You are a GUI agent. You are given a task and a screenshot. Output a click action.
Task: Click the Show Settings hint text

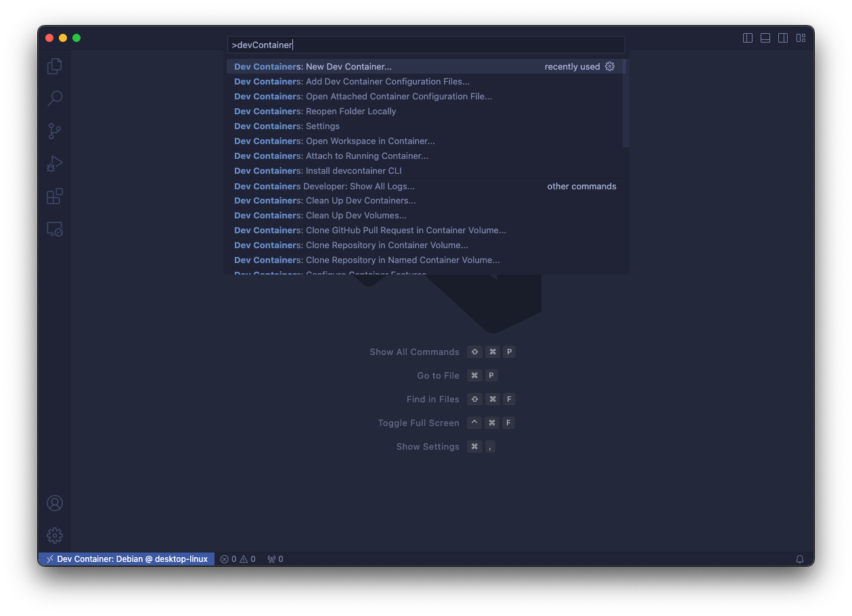(428, 446)
